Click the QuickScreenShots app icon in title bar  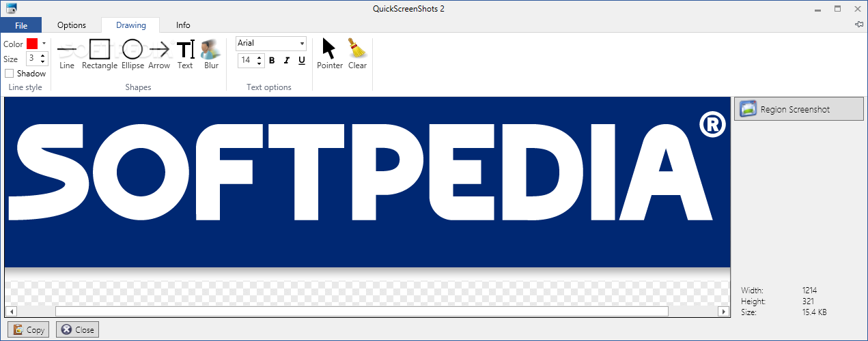pos(11,8)
